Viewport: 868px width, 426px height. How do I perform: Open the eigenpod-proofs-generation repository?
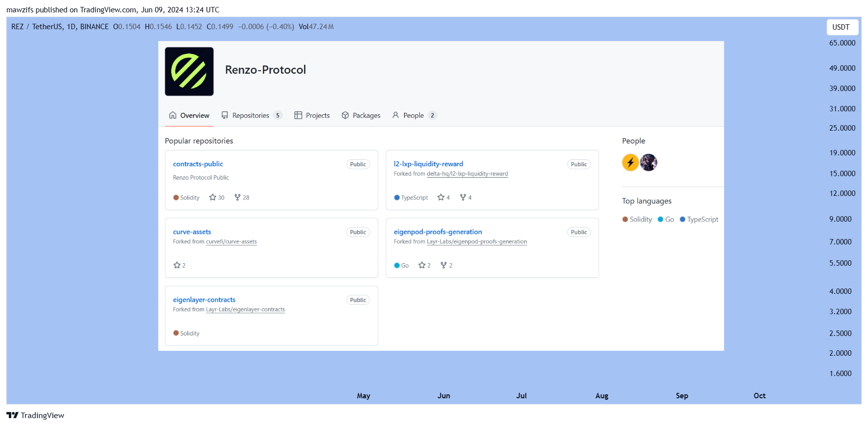(438, 232)
